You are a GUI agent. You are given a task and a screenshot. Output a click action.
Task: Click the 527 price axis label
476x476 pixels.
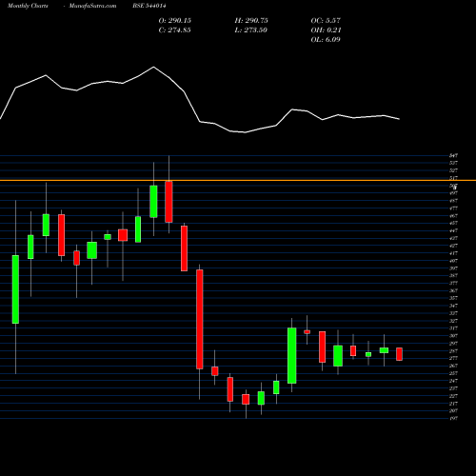(x=453, y=170)
